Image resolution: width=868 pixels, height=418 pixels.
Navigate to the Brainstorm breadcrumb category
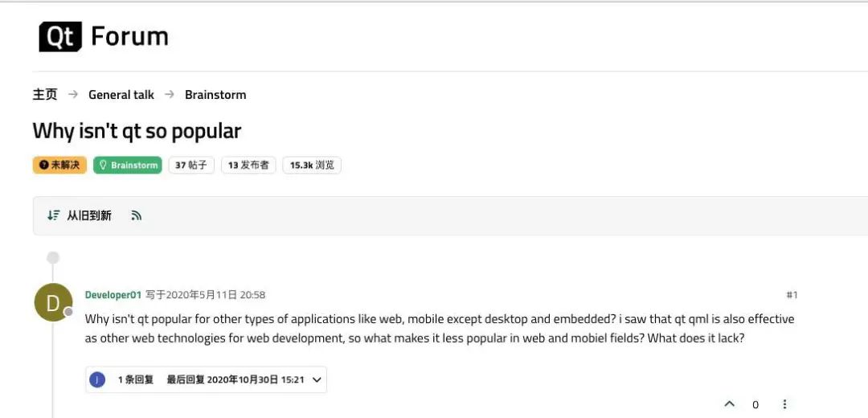tap(215, 95)
